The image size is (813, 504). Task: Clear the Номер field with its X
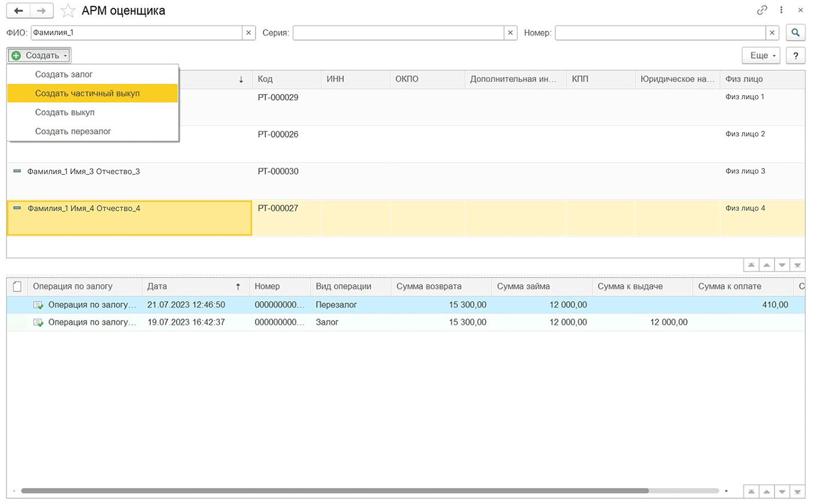[772, 33]
